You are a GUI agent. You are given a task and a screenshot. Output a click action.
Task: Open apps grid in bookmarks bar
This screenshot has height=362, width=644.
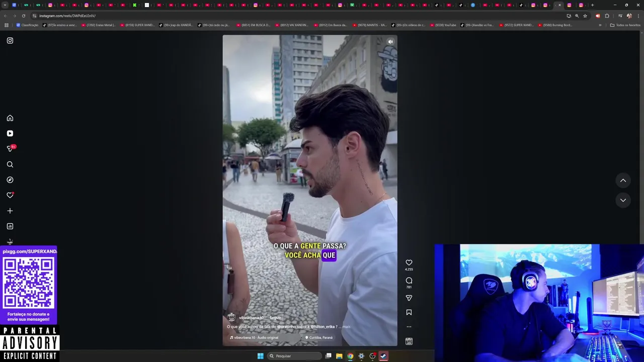tap(6, 25)
